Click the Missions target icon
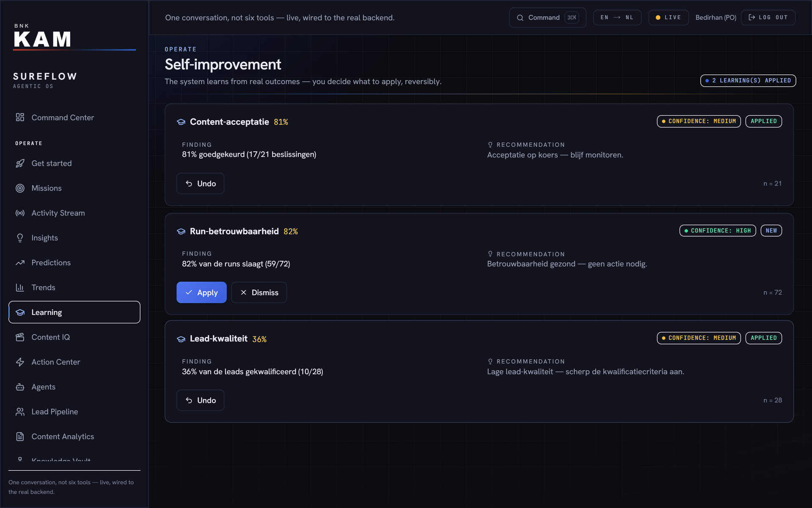Image resolution: width=812 pixels, height=508 pixels. point(20,188)
